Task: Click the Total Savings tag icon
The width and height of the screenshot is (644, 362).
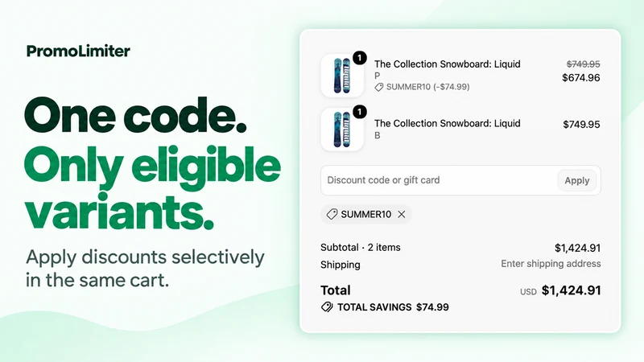Action: coord(327,307)
